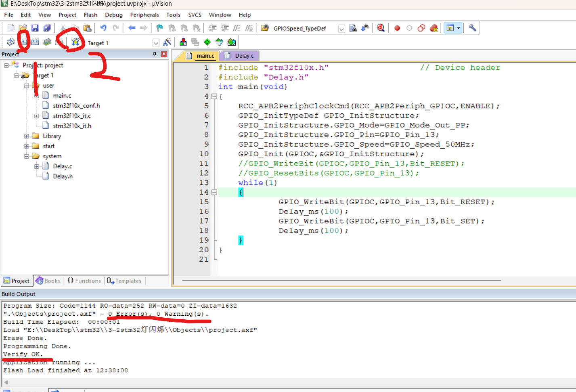Collapse the user folder in project tree
Image resolution: width=576 pixels, height=392 pixels.
[27, 86]
